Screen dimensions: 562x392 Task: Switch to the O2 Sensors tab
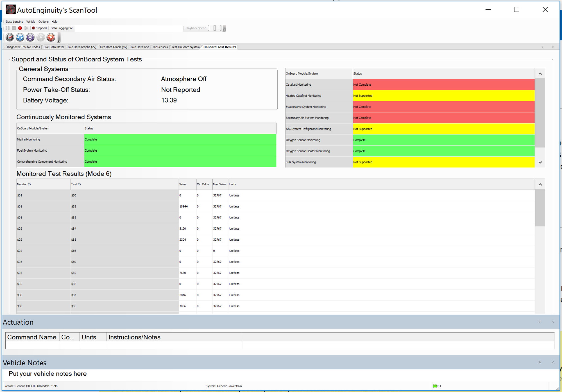click(x=160, y=47)
